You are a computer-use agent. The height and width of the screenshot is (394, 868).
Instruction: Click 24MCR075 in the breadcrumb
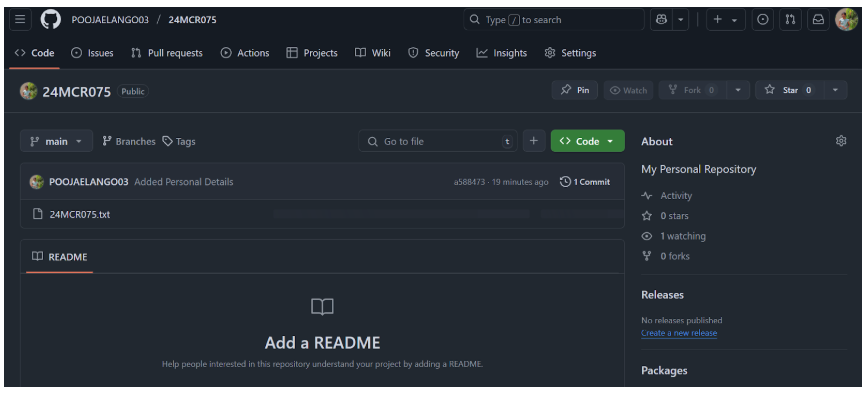[193, 19]
